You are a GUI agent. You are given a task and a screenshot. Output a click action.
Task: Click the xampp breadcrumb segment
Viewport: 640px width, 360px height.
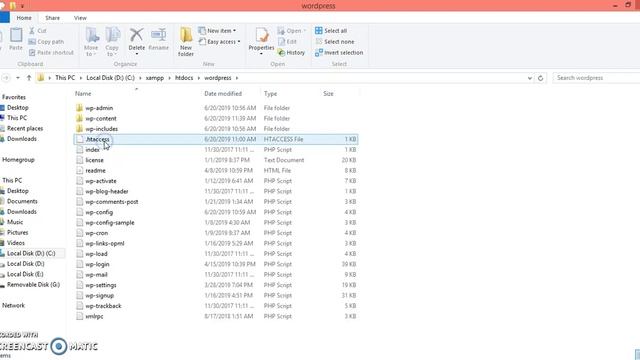155,78
